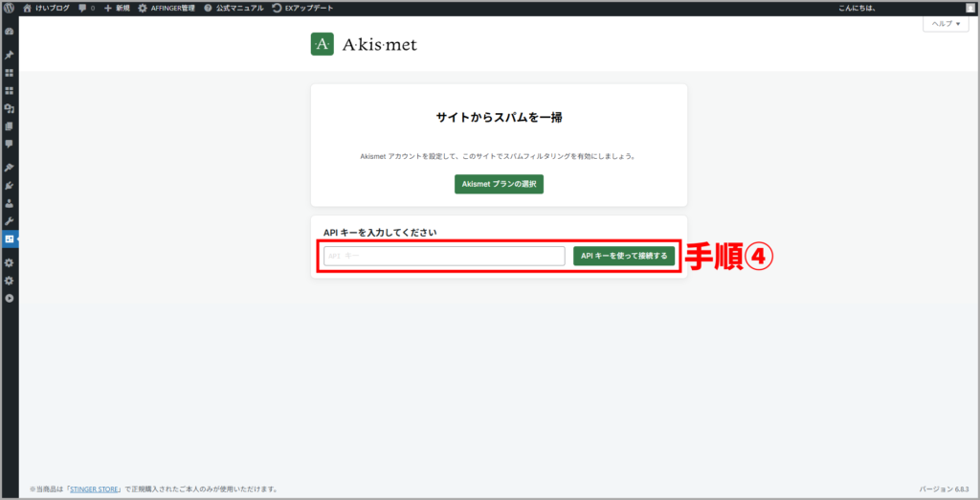Open the Users icon in sidebar
The width and height of the screenshot is (980, 500).
[x=10, y=203]
